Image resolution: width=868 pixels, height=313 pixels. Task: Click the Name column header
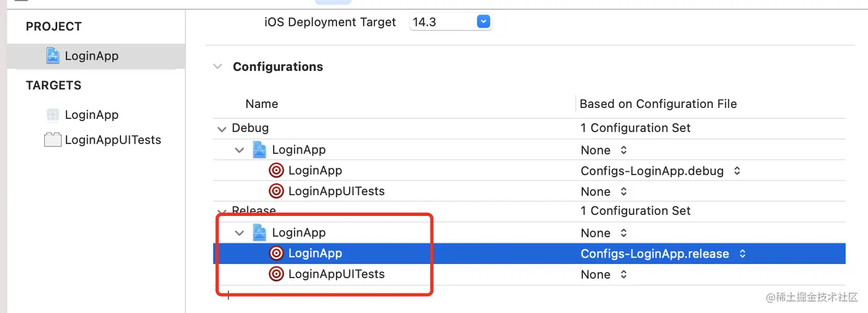pos(262,104)
